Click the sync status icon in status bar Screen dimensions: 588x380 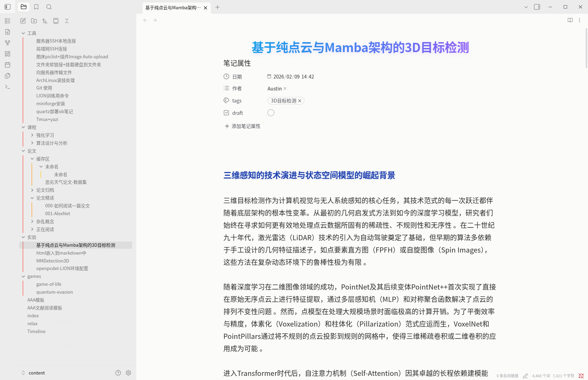581,376
